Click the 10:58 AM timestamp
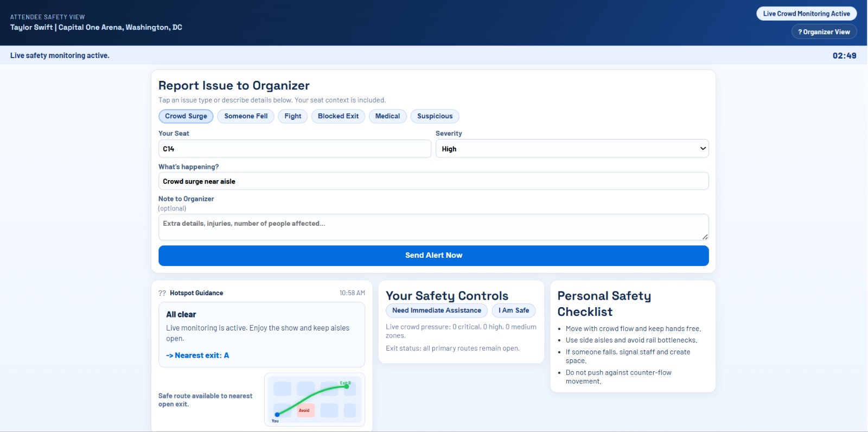Image resolution: width=868 pixels, height=432 pixels. [x=352, y=293]
